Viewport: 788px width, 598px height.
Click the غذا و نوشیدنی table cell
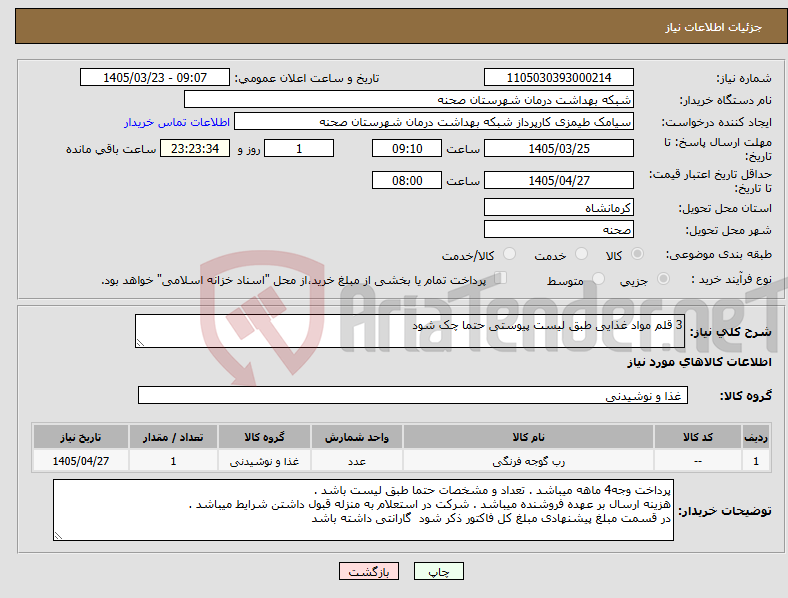[x=264, y=460]
